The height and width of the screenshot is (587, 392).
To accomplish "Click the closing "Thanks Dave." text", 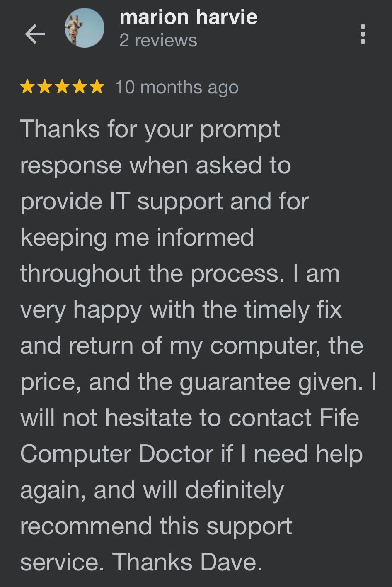I will [188, 562].
